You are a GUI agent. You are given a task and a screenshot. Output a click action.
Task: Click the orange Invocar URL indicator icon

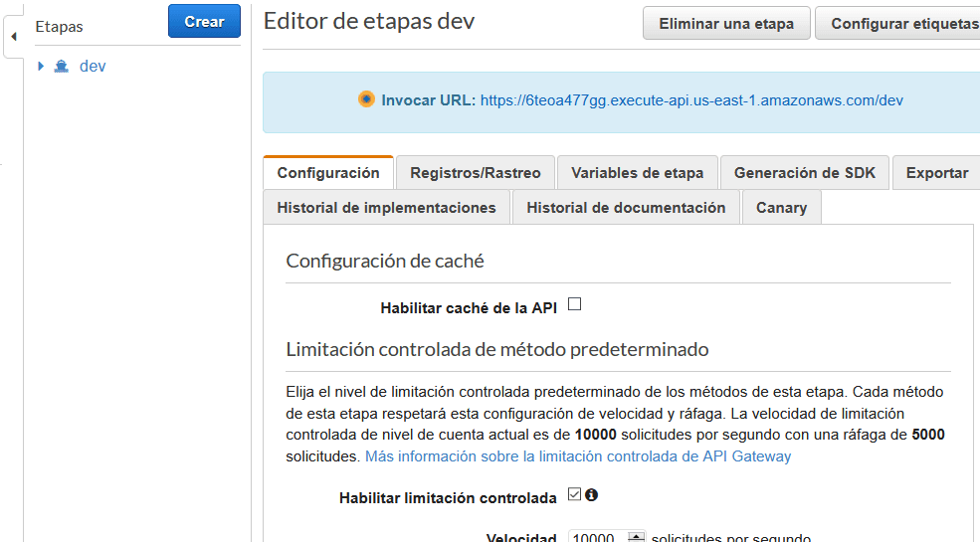[366, 99]
